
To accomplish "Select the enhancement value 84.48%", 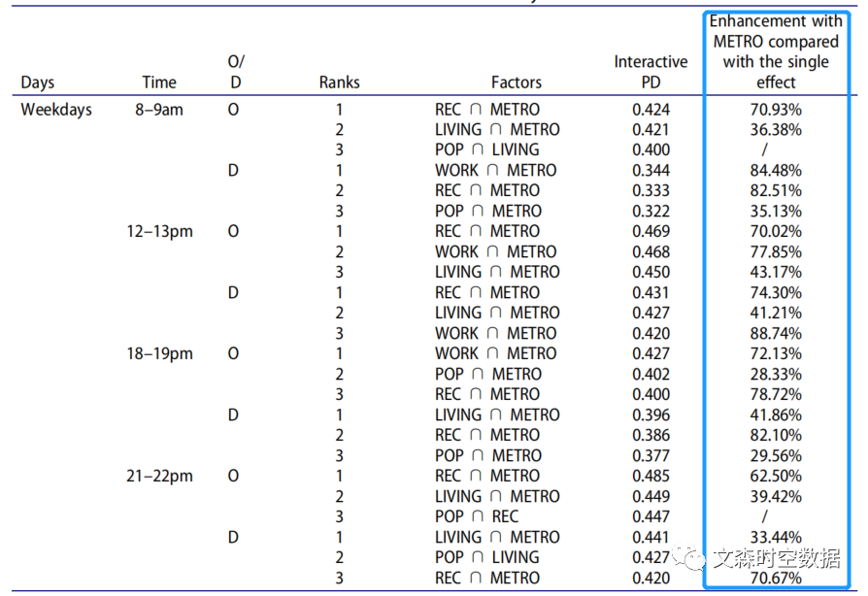I will [x=776, y=171].
